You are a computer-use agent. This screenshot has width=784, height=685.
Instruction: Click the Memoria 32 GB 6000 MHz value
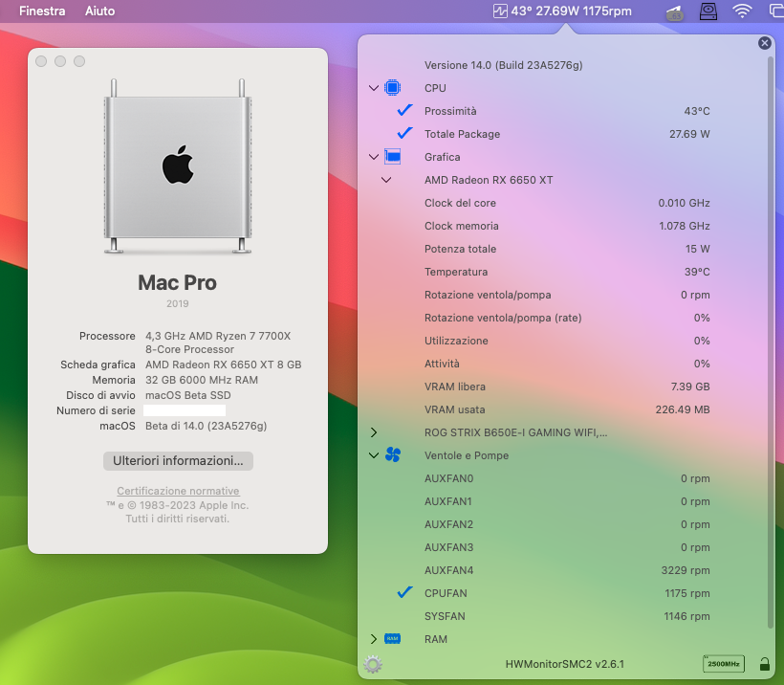click(x=202, y=380)
